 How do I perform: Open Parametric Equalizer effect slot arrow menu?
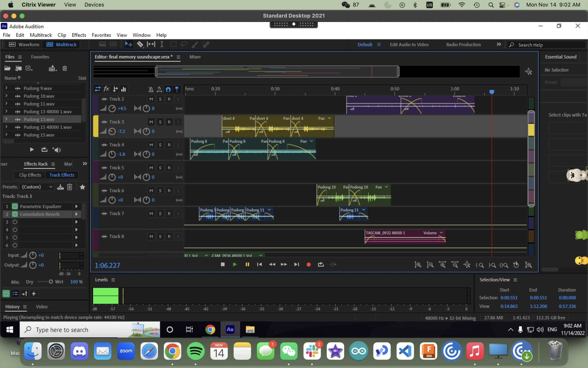pos(76,206)
